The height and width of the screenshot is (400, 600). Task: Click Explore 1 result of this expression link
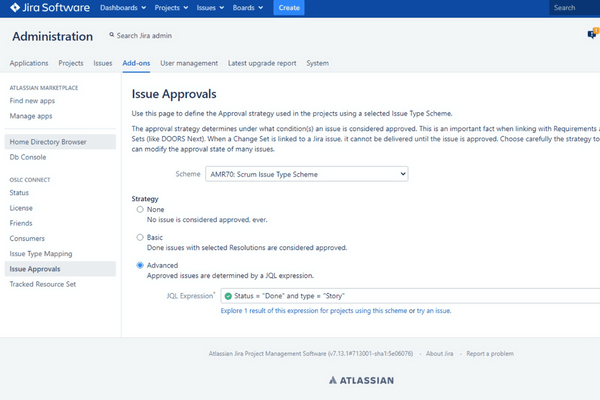[314, 311]
